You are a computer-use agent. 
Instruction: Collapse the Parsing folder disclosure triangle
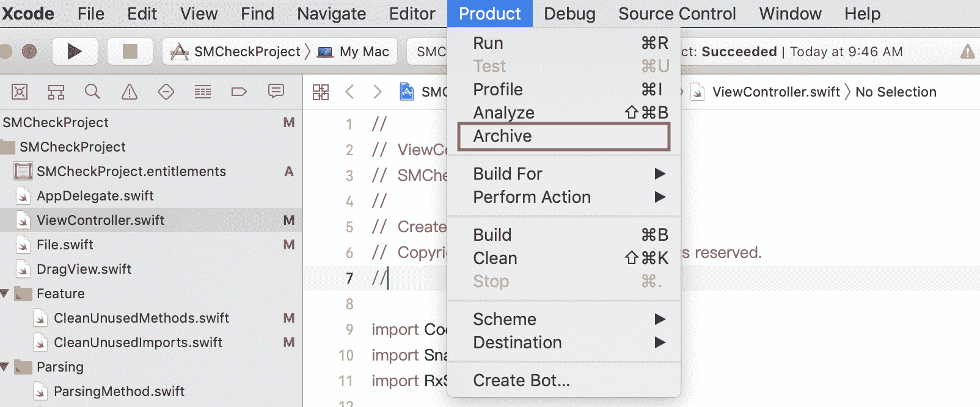click(x=5, y=367)
